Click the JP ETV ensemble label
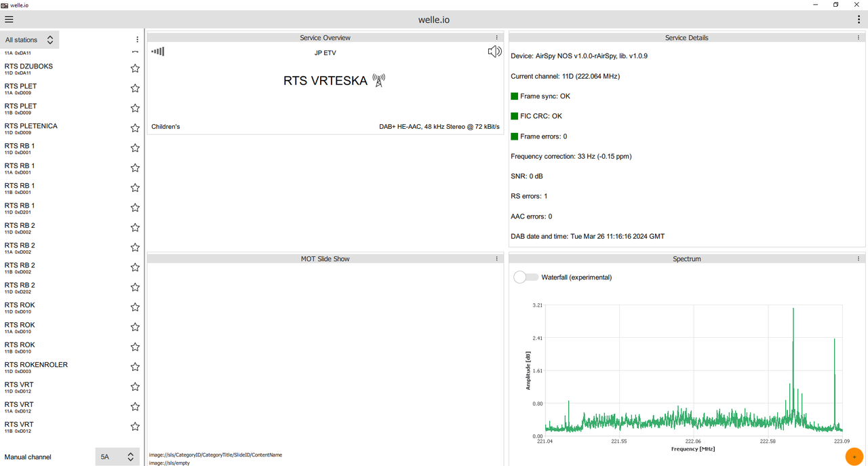The width and height of the screenshot is (868, 466). [325, 52]
